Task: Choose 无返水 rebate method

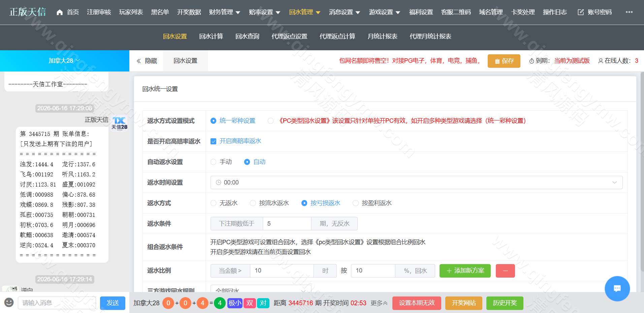Action: [224, 203]
